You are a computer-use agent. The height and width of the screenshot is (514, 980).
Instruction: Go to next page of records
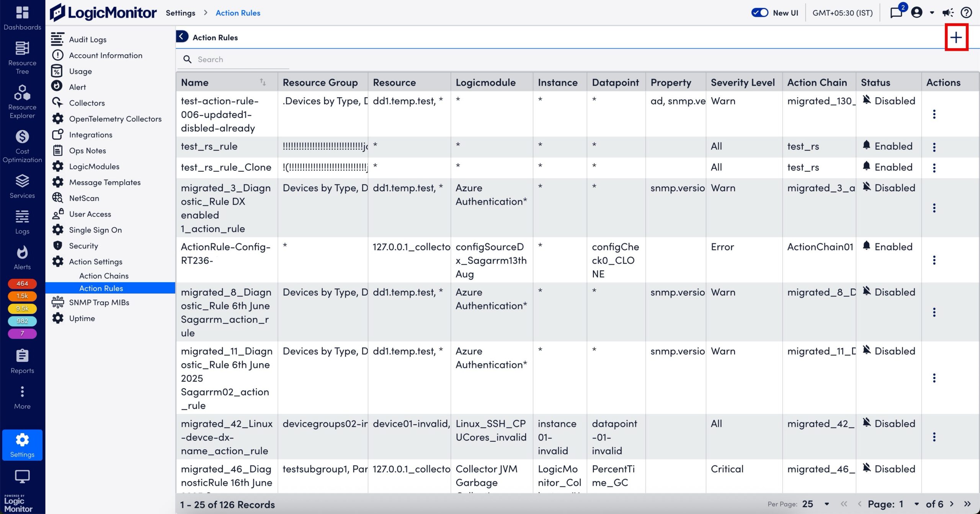(952, 504)
